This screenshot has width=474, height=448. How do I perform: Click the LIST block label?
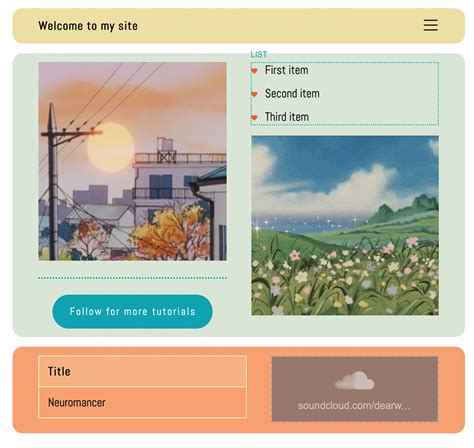(259, 54)
